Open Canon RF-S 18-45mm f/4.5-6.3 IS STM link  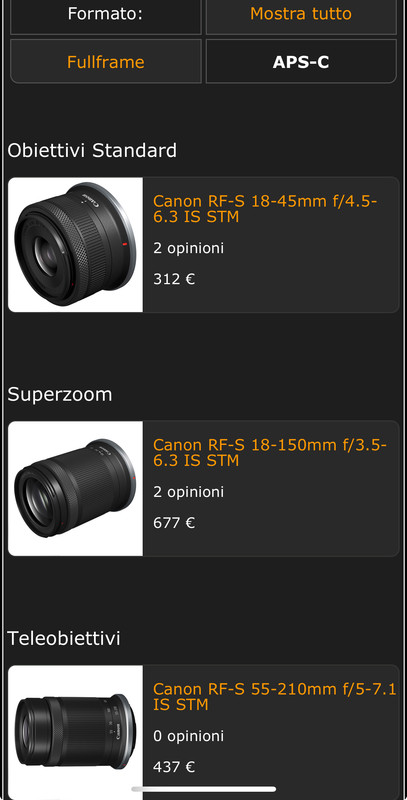click(265, 209)
